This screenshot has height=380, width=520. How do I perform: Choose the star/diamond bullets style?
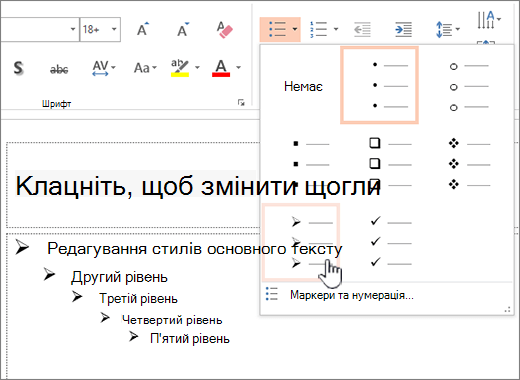tap(468, 164)
